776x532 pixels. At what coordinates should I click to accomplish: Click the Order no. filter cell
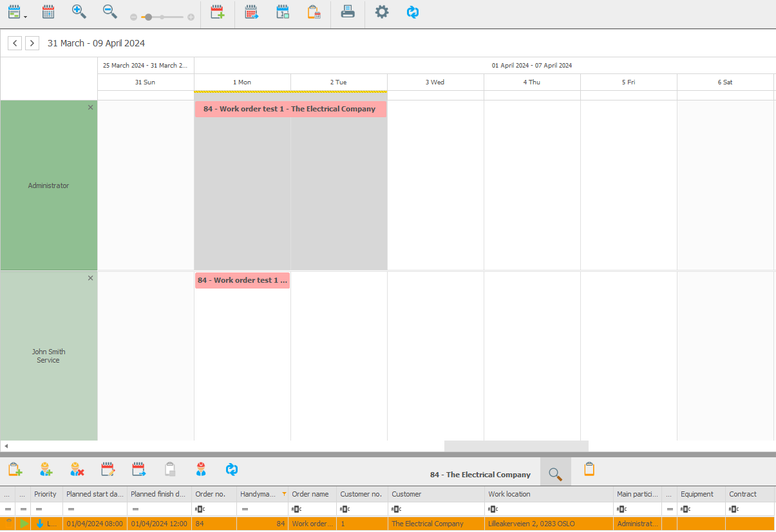(214, 509)
